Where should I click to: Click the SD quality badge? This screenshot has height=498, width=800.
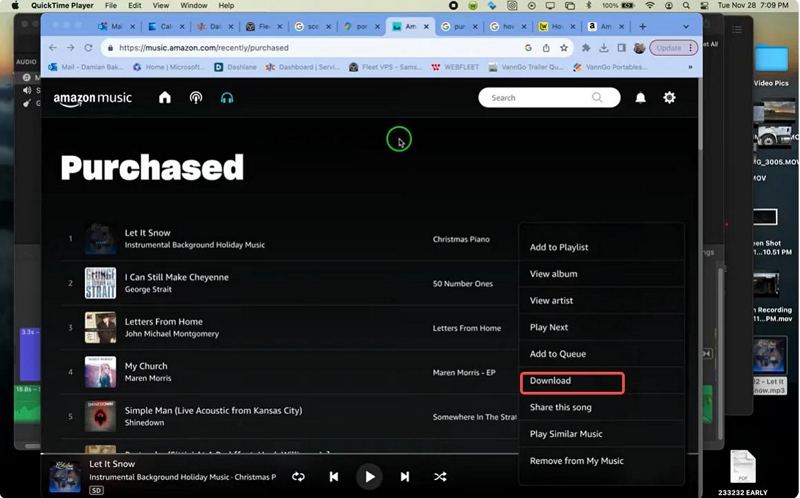pos(96,490)
